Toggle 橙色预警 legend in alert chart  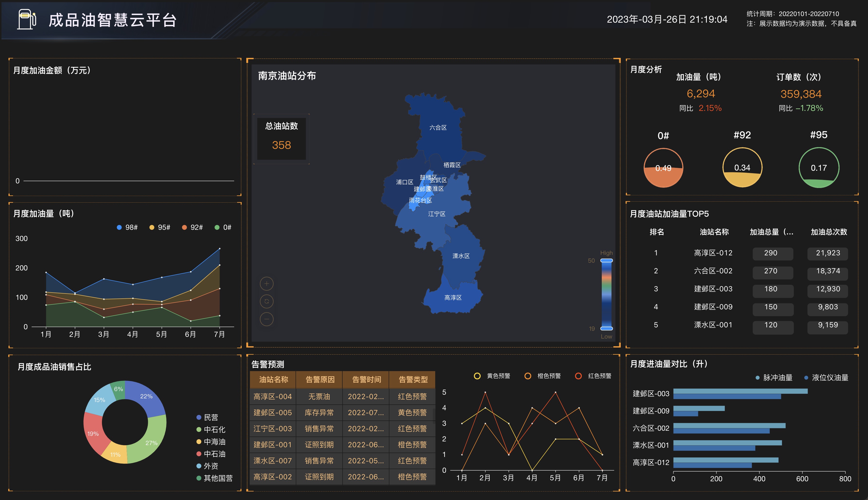pyautogui.click(x=543, y=376)
